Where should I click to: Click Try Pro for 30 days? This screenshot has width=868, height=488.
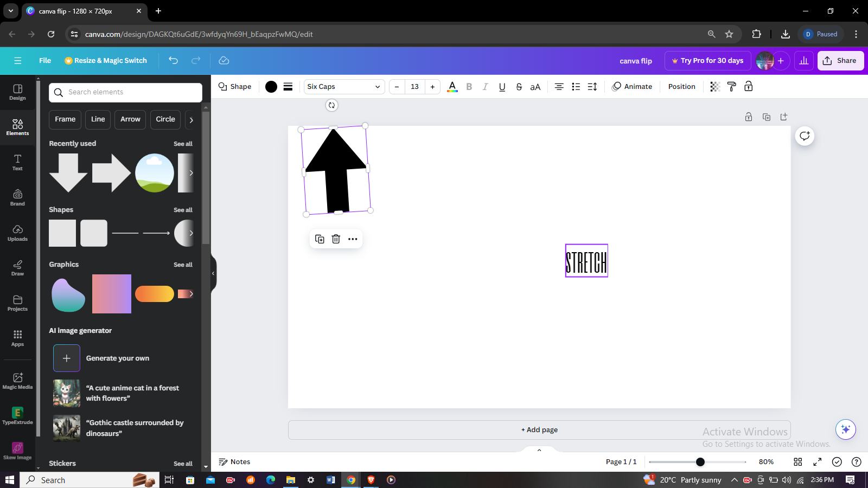click(707, 61)
